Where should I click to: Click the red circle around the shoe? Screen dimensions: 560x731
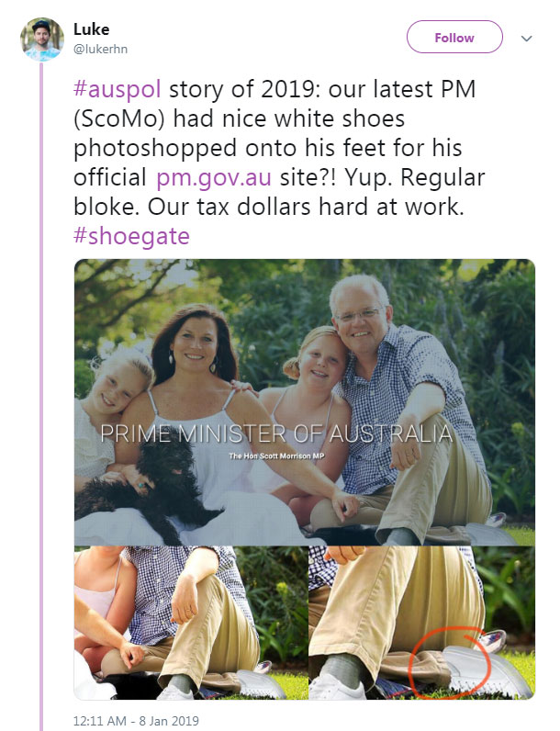450,661
